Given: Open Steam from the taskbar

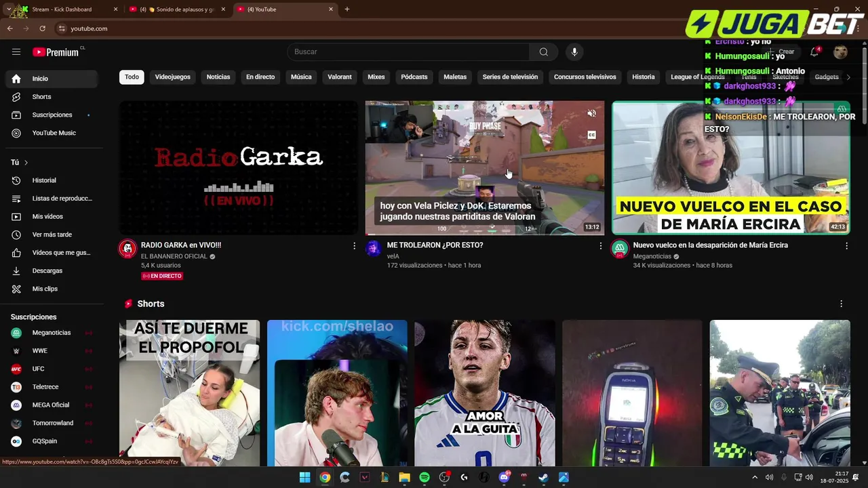Looking at the screenshot, I should click(543, 477).
